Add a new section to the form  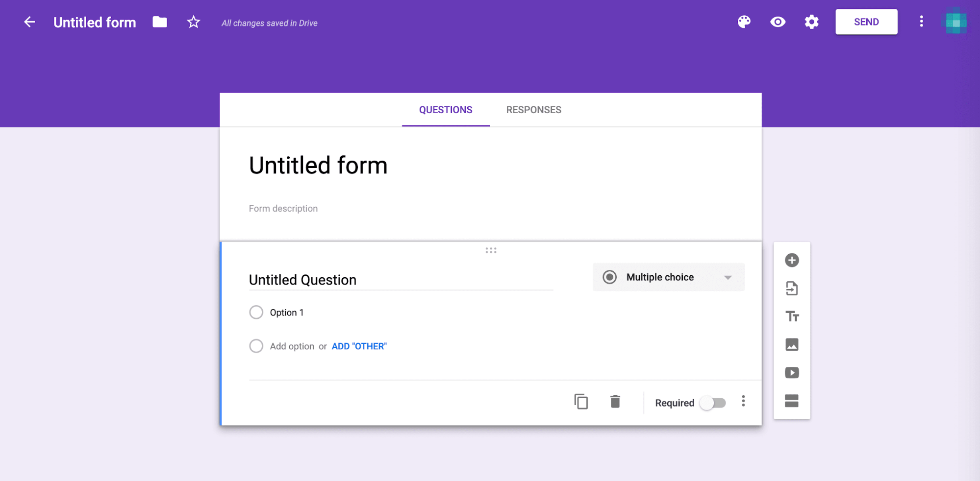point(791,401)
